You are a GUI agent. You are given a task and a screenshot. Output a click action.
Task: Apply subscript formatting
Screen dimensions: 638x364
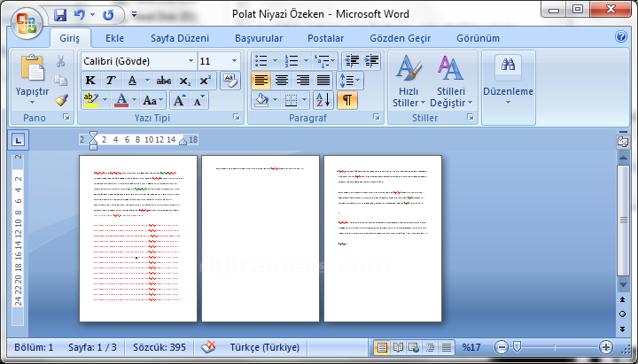point(184,81)
